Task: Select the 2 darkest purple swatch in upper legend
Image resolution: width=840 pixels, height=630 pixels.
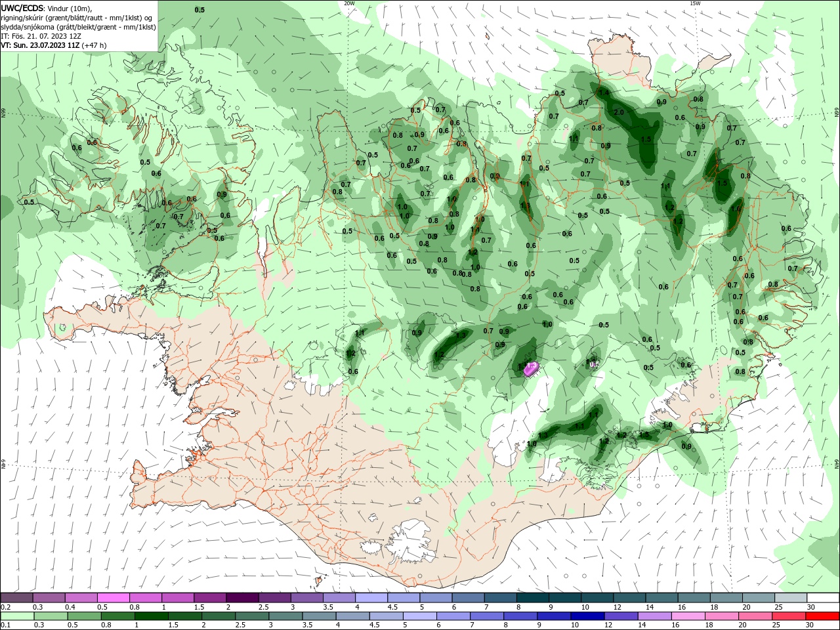Action: [242, 597]
